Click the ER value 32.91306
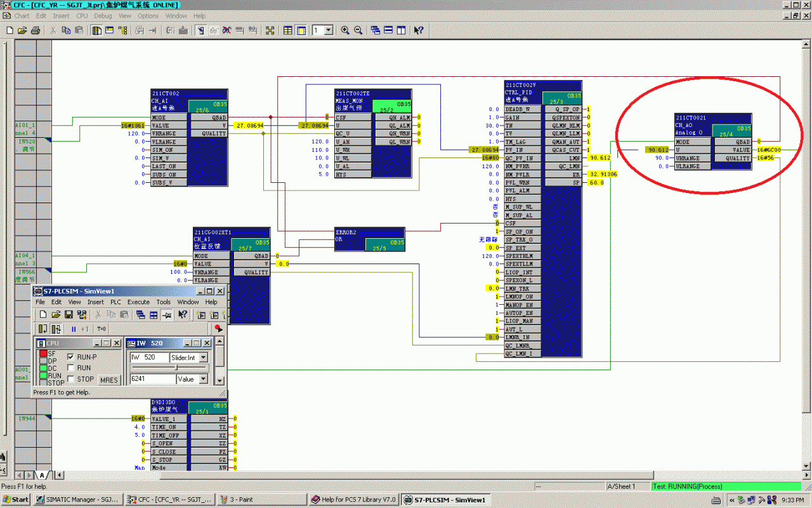This screenshot has width=812, height=508. click(x=603, y=174)
